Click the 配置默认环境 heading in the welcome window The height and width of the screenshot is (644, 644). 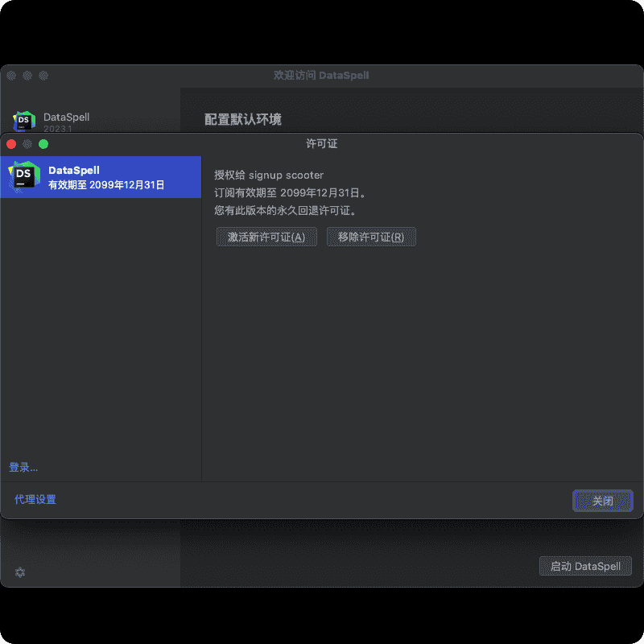pos(243,119)
